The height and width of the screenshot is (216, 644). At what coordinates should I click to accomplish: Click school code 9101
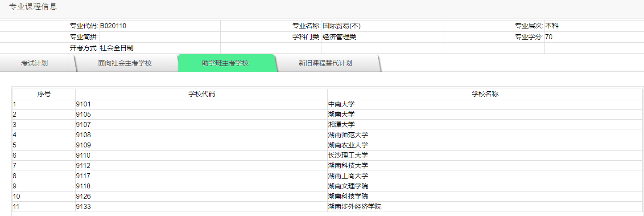coord(83,104)
